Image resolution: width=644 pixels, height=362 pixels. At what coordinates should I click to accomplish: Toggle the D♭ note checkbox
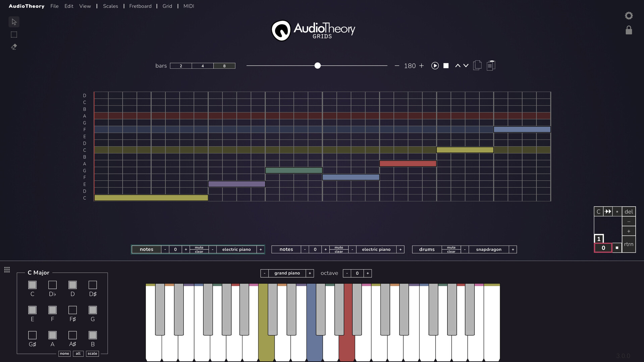click(52, 285)
